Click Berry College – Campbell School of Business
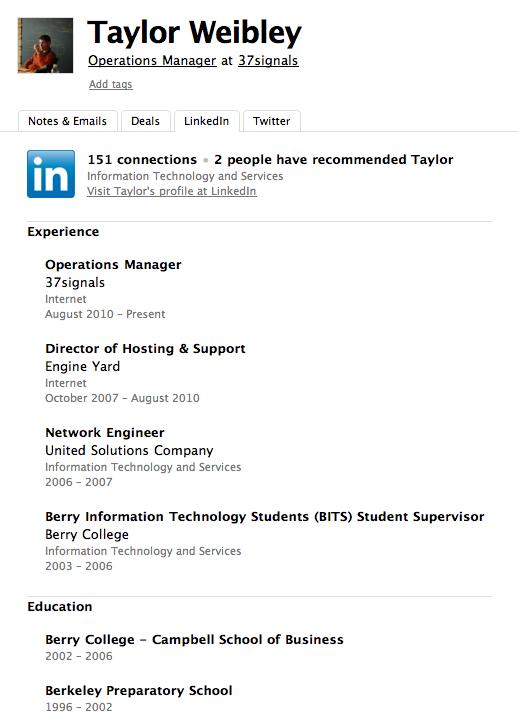518x725 pixels. pos(194,639)
